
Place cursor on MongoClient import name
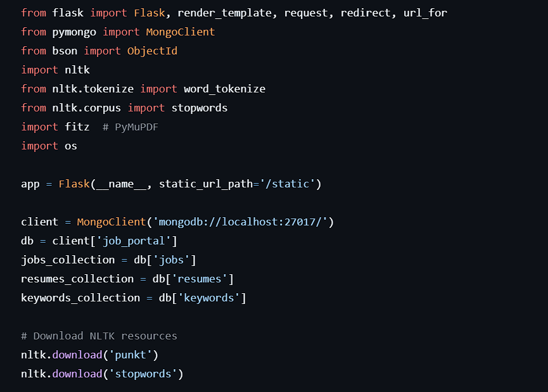tap(181, 32)
